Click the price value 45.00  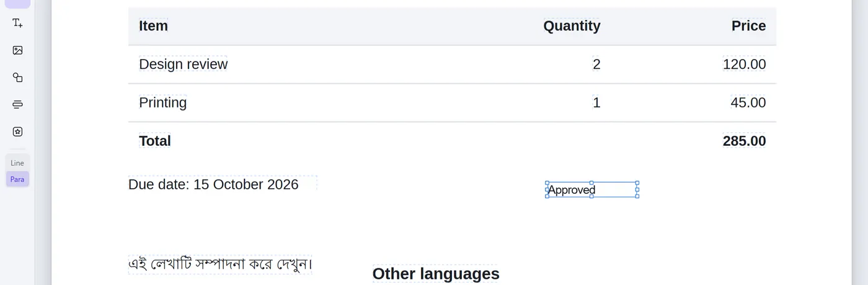[748, 102]
